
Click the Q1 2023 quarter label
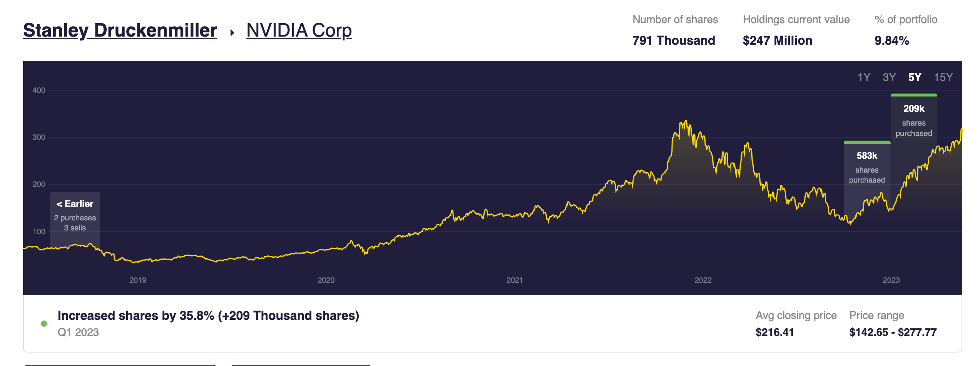(78, 332)
